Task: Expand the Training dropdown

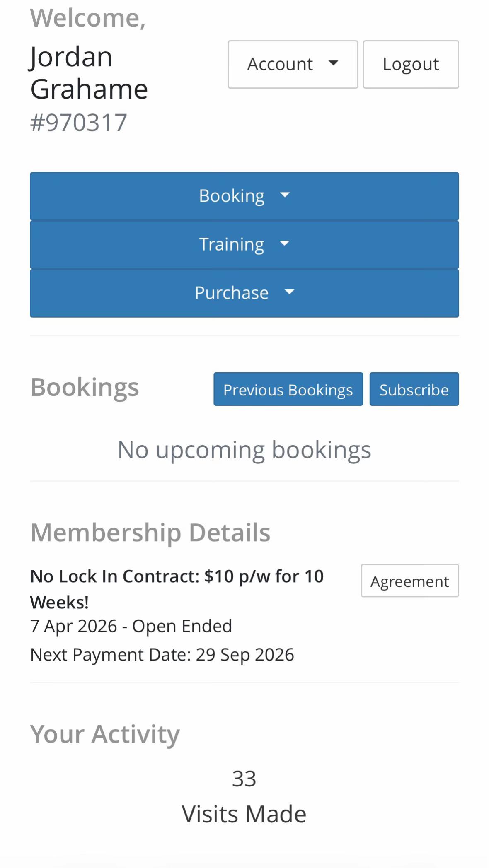Action: (x=244, y=244)
